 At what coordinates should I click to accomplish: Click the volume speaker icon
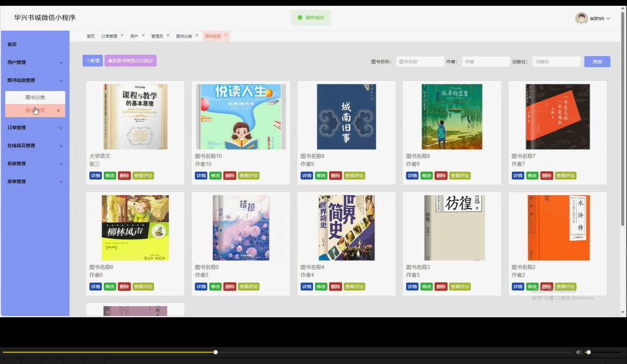579,352
